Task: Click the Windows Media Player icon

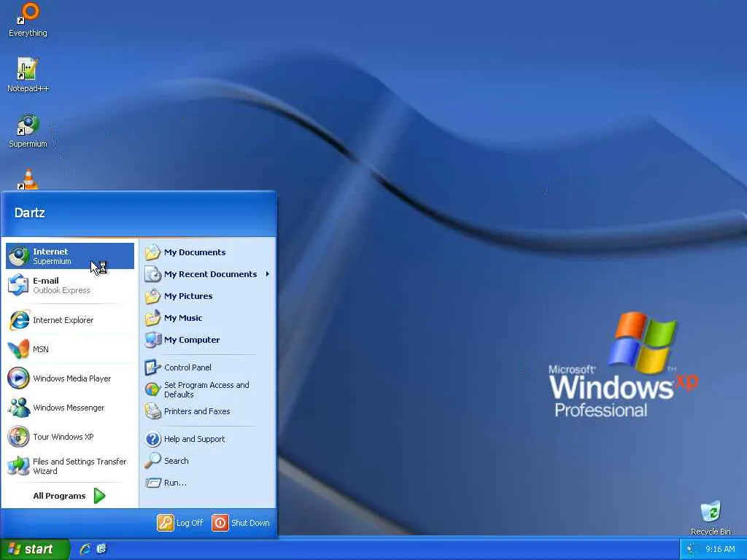Action: pos(19,378)
